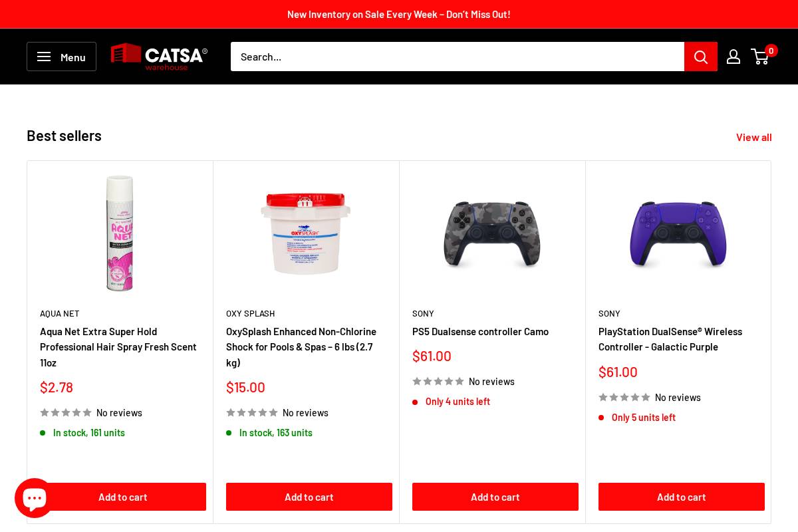798x532 pixels.
Task: Click the search magnifier icon
Action: click(701, 57)
